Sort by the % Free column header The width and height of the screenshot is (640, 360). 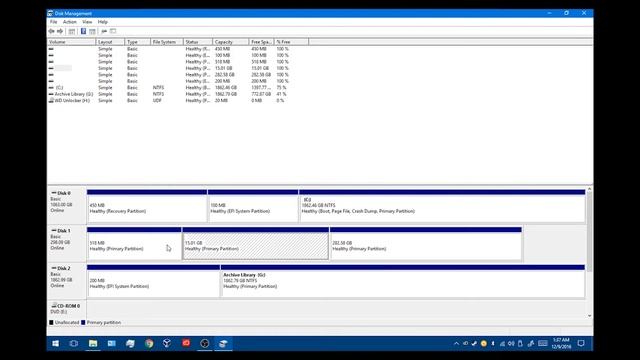pyautogui.click(x=291, y=42)
